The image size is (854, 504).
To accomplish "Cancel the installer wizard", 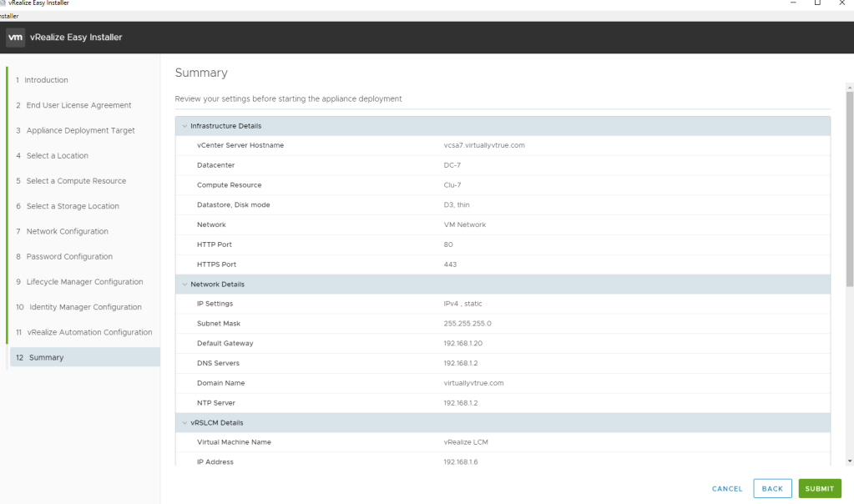I will tap(726, 488).
